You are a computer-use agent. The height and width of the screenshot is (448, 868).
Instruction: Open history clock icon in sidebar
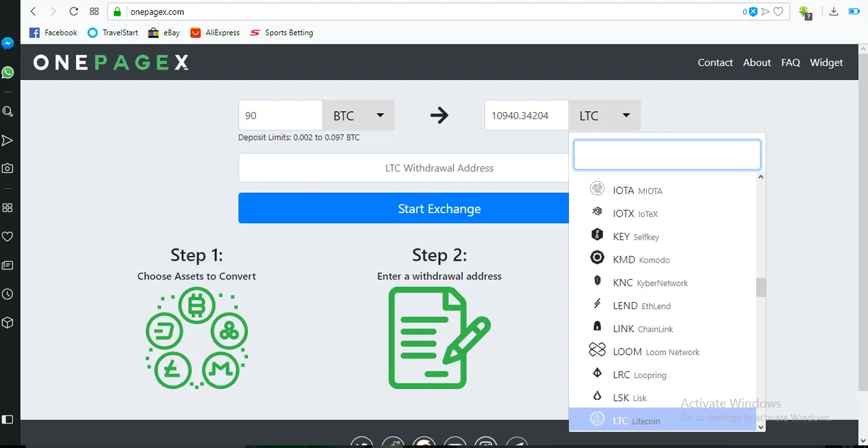(7, 294)
